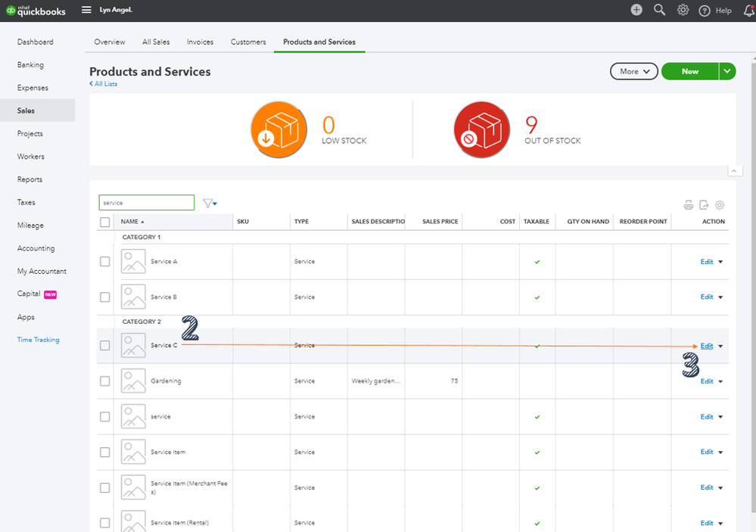Open Banking in the sidebar
The width and height of the screenshot is (756, 532).
[x=30, y=64]
